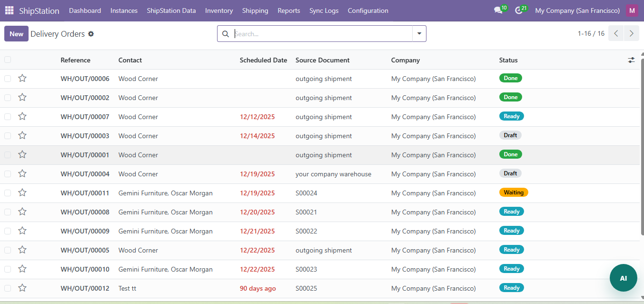Open the Configuration menu
The height and width of the screenshot is (304, 644).
367,10
